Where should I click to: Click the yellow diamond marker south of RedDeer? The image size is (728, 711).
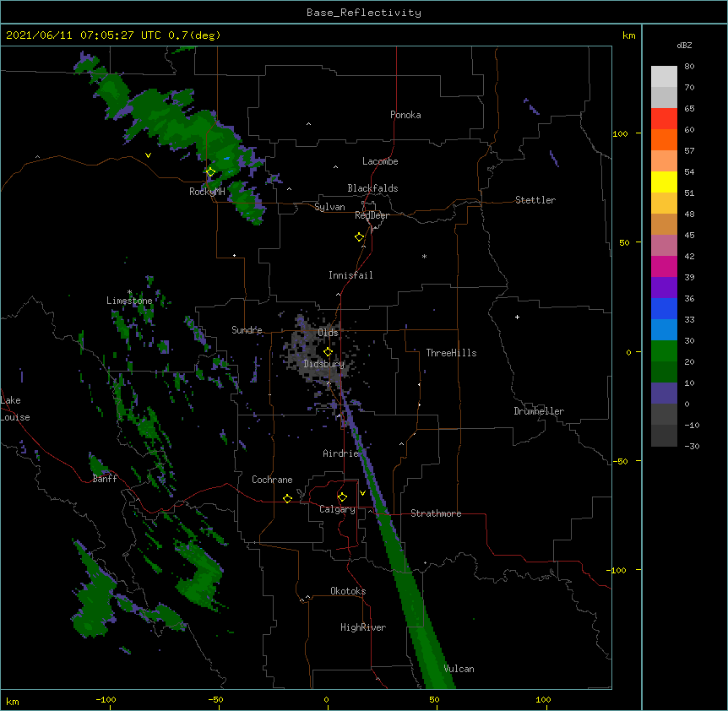point(360,237)
